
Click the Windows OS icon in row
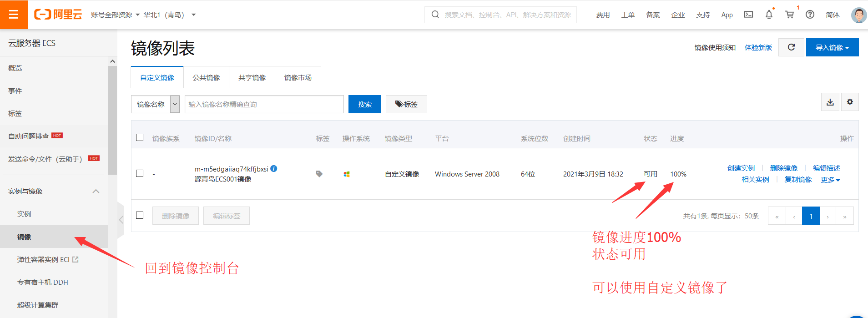coord(347,174)
